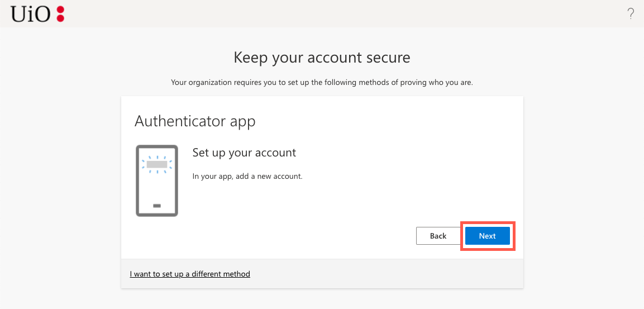
Task: Select the 'Authenticator app' title
Action: pos(195,121)
